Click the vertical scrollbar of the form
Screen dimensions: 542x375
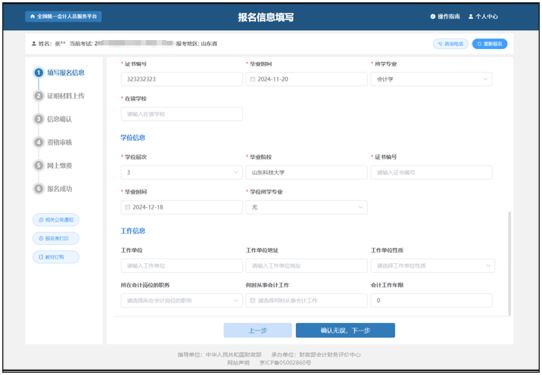tap(509, 263)
